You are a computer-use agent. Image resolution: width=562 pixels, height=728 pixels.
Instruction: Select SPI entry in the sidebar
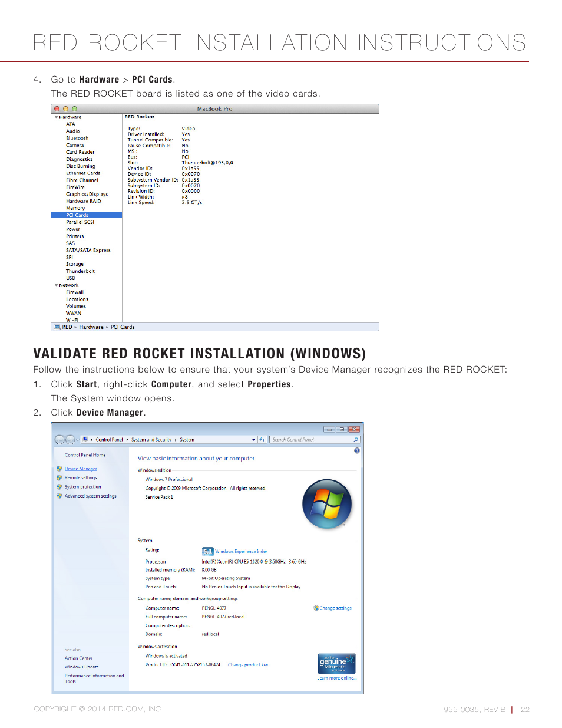pos(70,257)
